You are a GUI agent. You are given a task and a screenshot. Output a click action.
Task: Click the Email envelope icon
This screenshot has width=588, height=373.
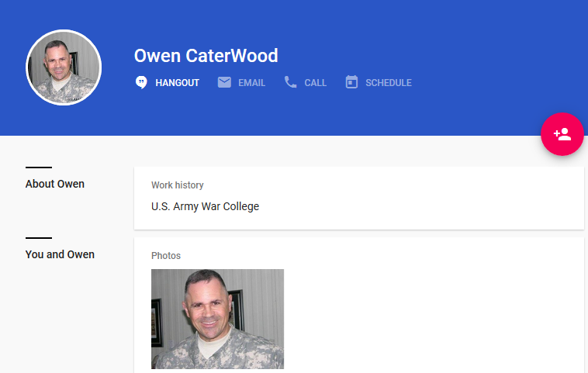coord(224,82)
